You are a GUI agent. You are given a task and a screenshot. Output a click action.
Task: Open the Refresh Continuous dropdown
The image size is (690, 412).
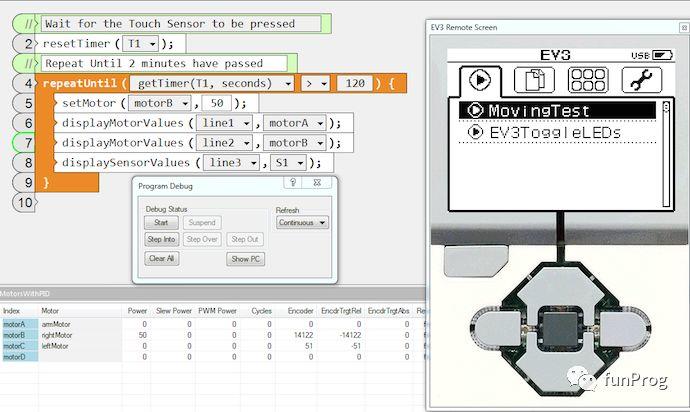(x=302, y=223)
